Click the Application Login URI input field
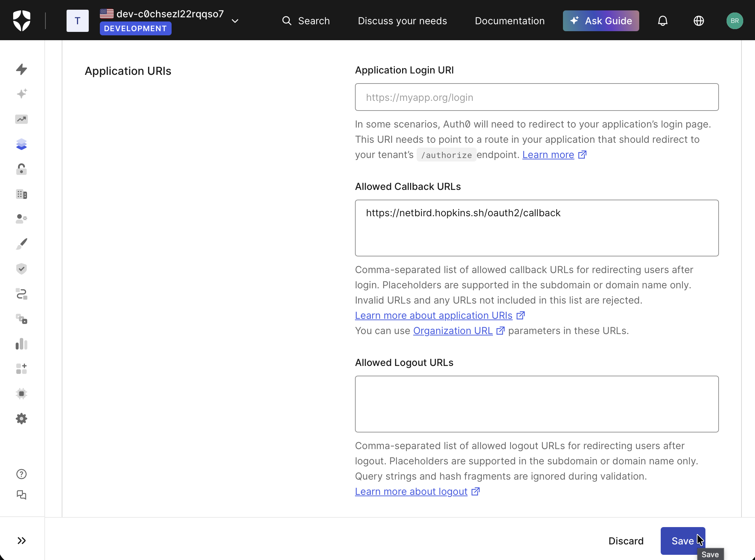755x560 pixels. (x=536, y=97)
